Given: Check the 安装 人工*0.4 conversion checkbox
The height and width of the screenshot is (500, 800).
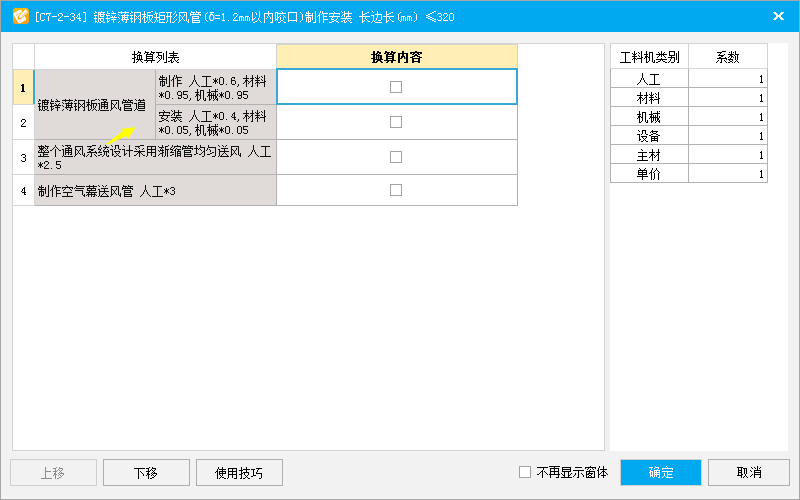Looking at the screenshot, I should 396,122.
